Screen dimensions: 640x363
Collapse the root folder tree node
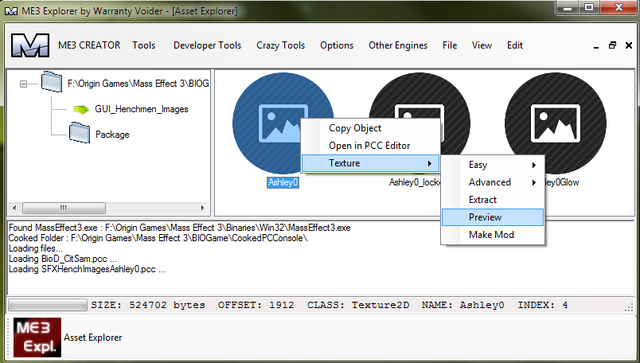pyautogui.click(x=23, y=84)
